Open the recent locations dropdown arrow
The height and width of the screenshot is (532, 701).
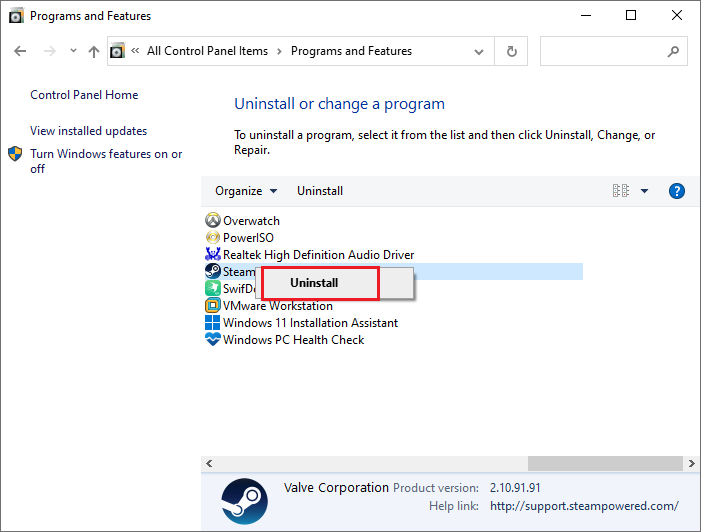[x=73, y=51]
